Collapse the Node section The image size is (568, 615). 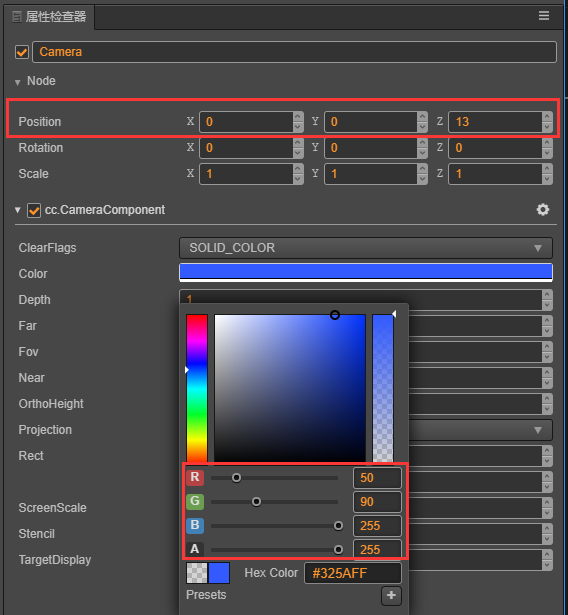click(17, 82)
